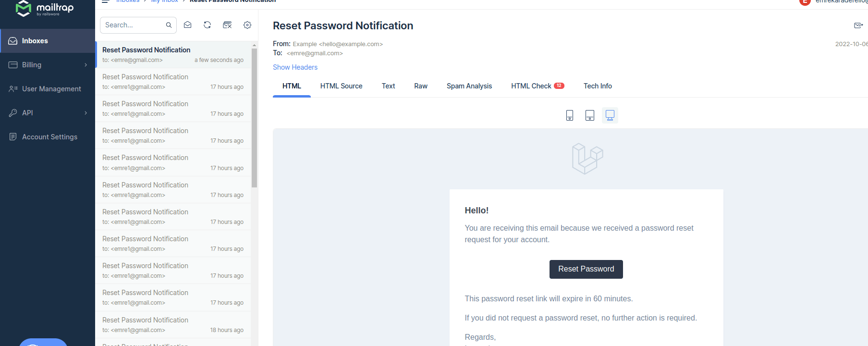Click the 2022-10-06 date text
The width and height of the screenshot is (868, 346).
point(851,44)
